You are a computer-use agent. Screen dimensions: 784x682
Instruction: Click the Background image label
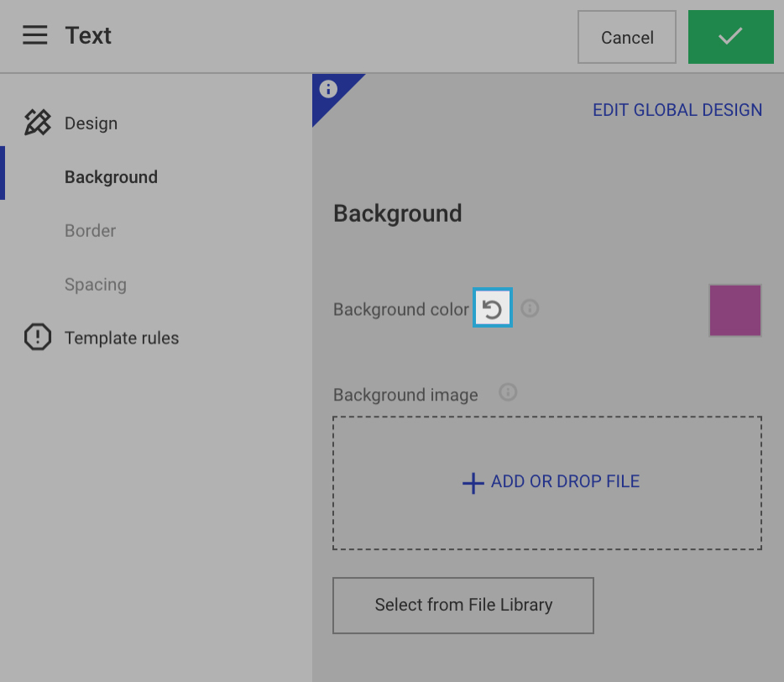pos(405,395)
